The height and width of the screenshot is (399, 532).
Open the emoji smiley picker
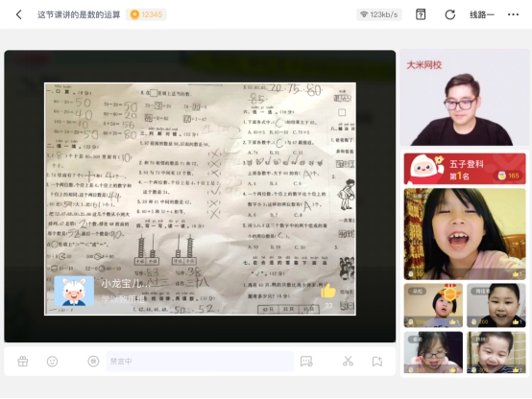point(52,362)
